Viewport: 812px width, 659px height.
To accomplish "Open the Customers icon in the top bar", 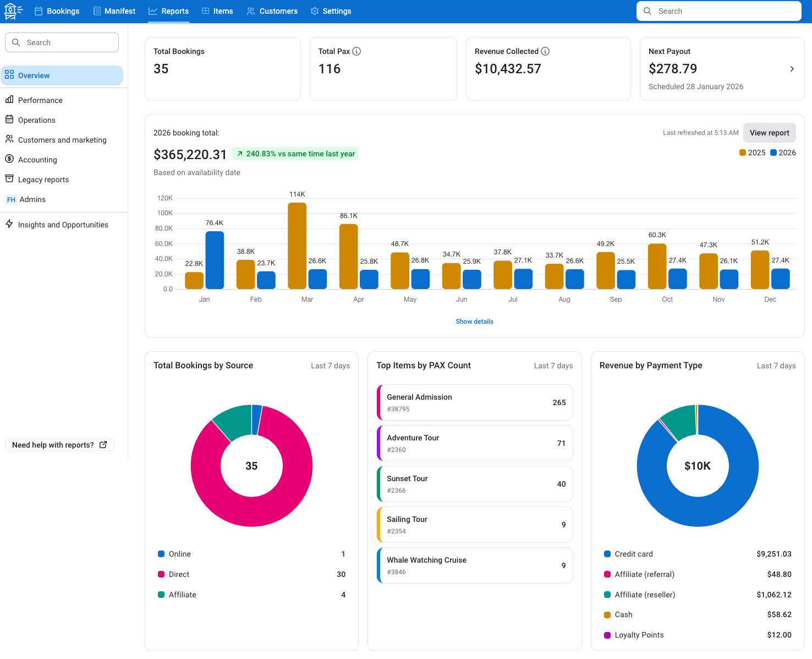I will tap(250, 11).
